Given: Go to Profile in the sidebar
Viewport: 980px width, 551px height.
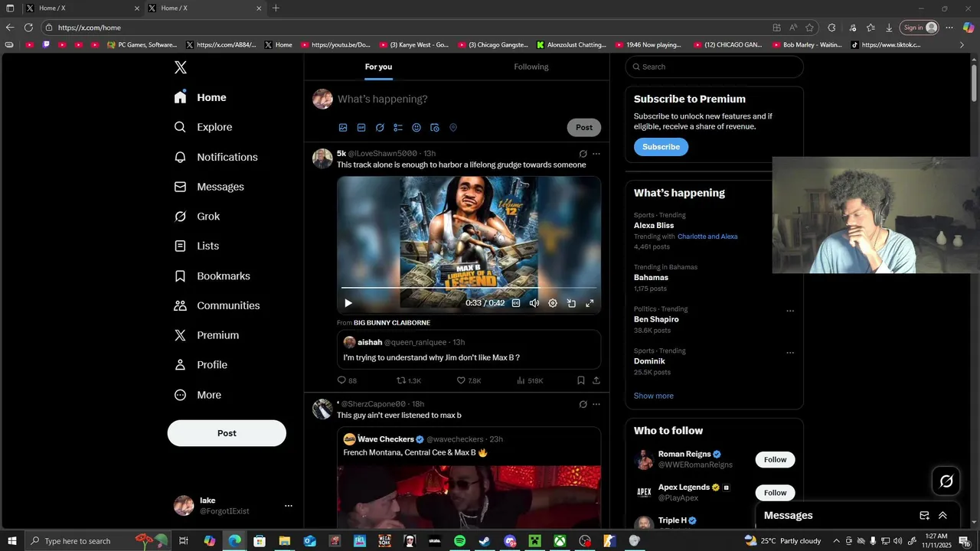Looking at the screenshot, I should pos(201,365).
